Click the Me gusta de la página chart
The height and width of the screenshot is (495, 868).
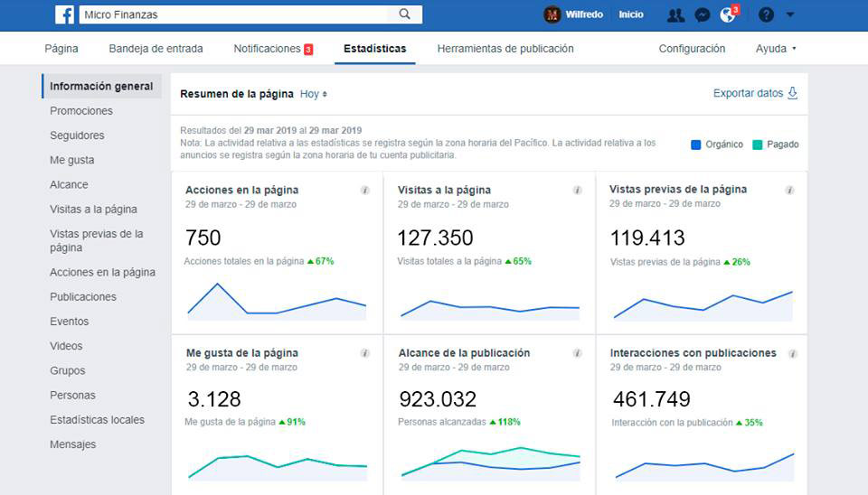(x=278, y=467)
